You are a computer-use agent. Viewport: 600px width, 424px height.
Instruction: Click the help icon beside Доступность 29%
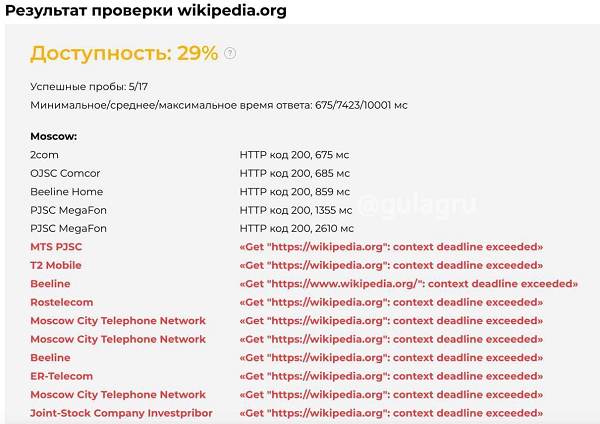point(230,53)
